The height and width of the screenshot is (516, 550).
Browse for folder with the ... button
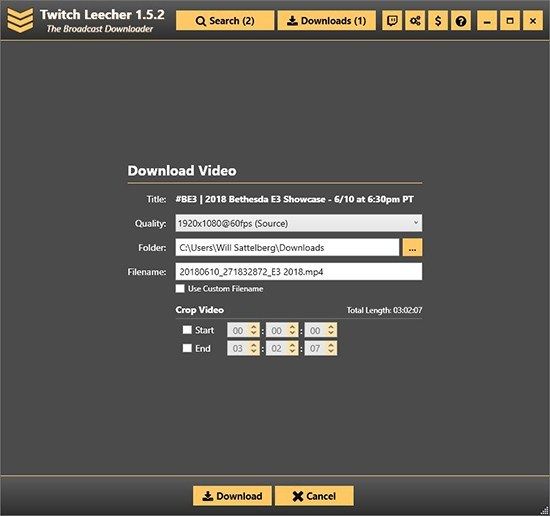tap(412, 247)
